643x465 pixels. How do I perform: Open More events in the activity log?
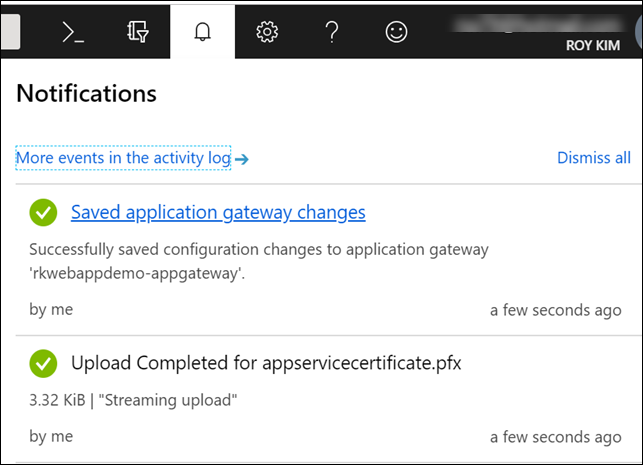(x=123, y=158)
